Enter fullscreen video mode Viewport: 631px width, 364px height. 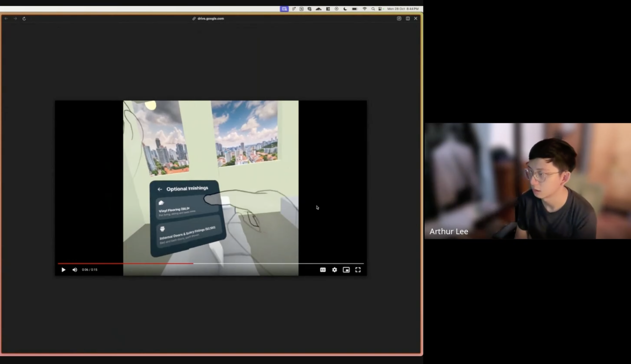tap(358, 270)
